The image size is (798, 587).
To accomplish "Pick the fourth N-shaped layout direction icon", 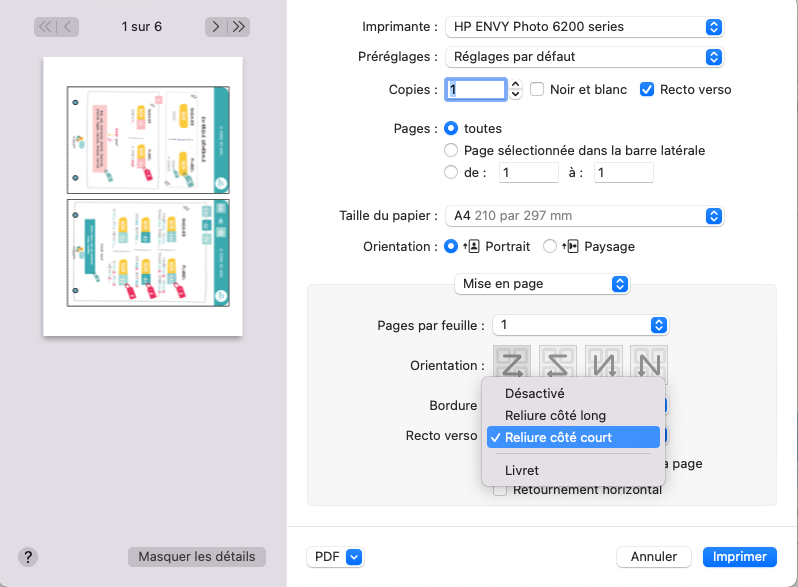I will 649,363.
